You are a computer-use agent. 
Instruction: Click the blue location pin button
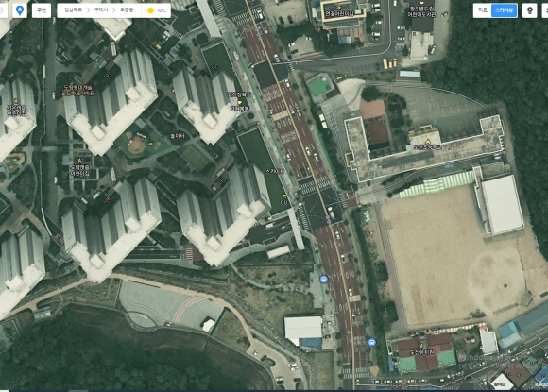20,10
